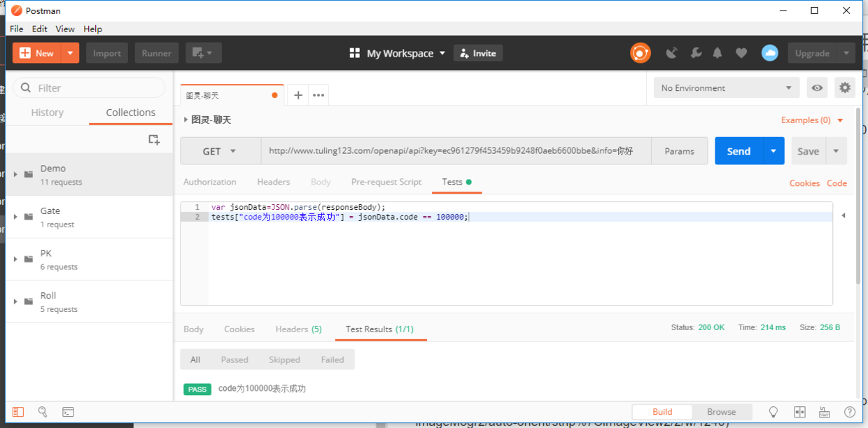The image size is (868, 428).
Task: Open Postman console icon in status bar
Action: click(68, 412)
